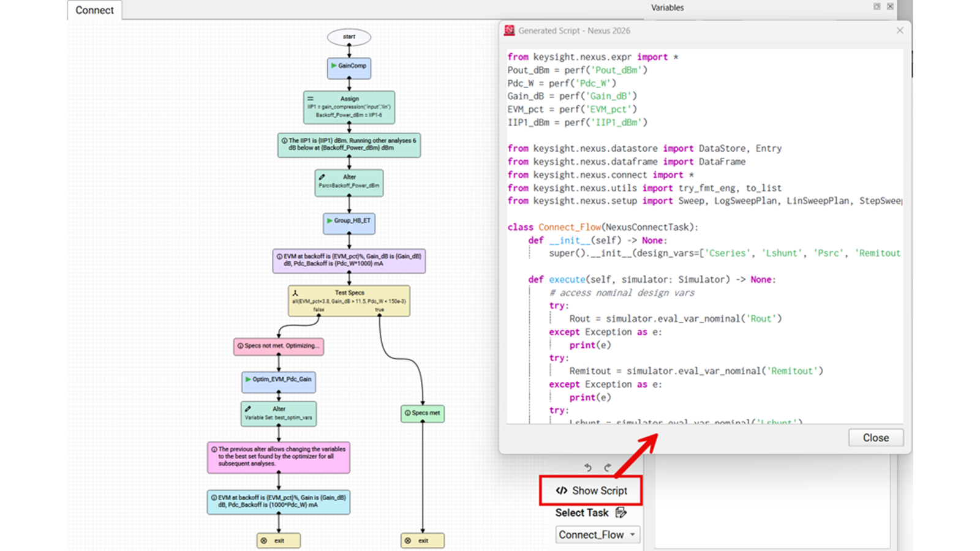980x551 pixels.
Task: Open the Connect_Flow task dropdown
Action: click(x=598, y=534)
